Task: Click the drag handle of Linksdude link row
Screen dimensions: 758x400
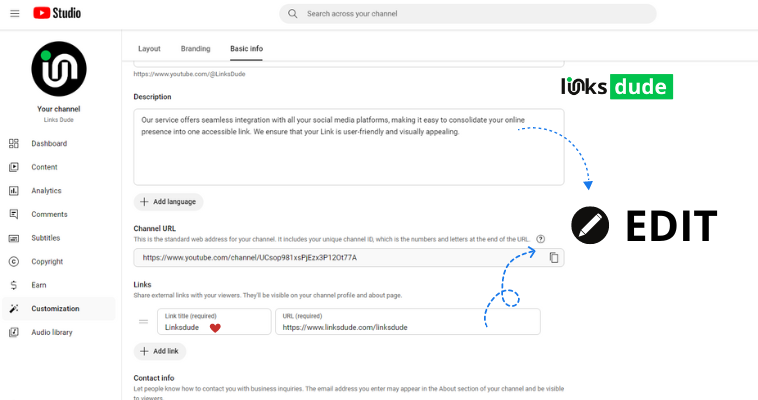Action: 144,322
